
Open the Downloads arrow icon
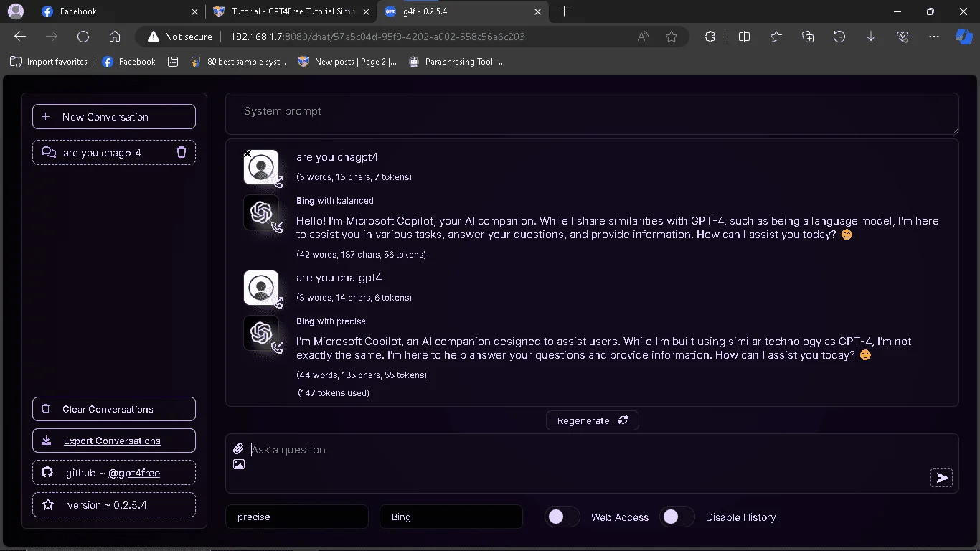point(871,37)
